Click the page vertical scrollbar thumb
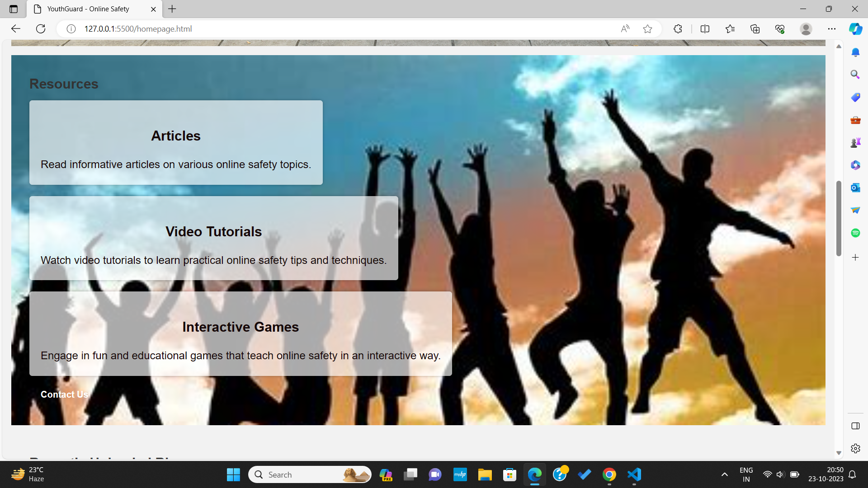The height and width of the screenshot is (488, 868). pyautogui.click(x=839, y=218)
